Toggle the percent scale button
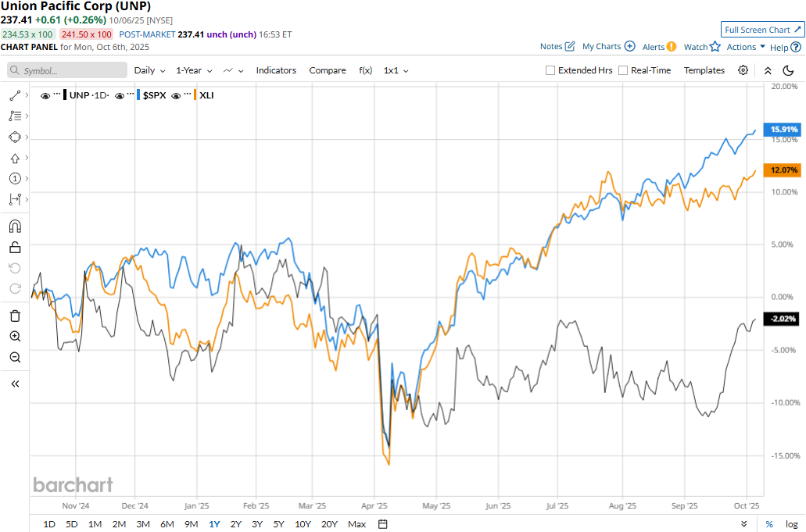 click(769, 523)
